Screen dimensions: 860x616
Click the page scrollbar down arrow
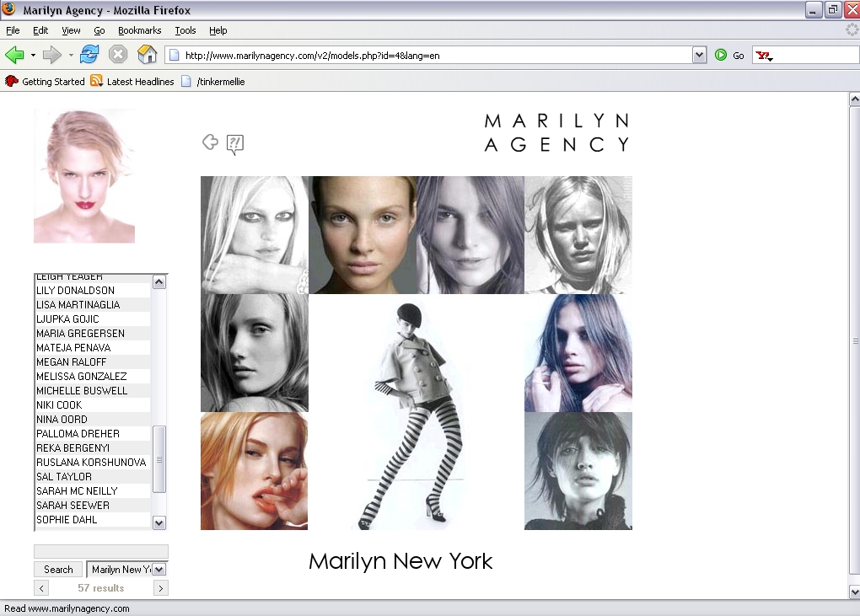(x=854, y=592)
